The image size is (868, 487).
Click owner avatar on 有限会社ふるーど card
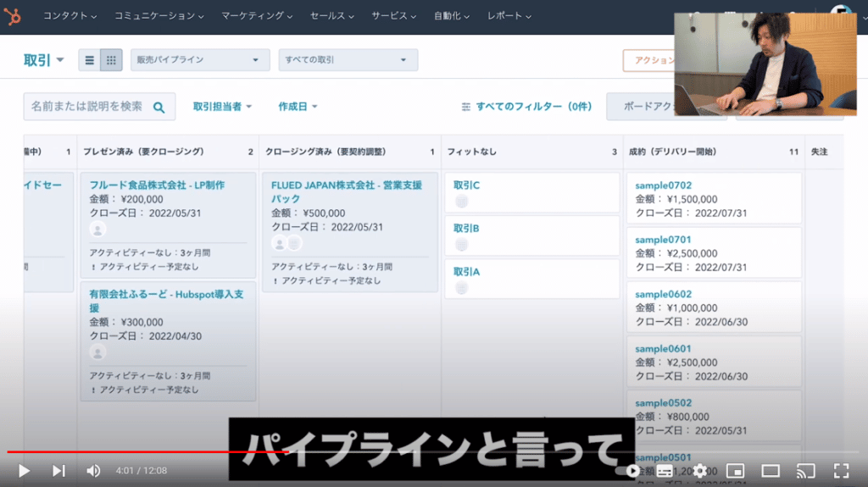97,352
